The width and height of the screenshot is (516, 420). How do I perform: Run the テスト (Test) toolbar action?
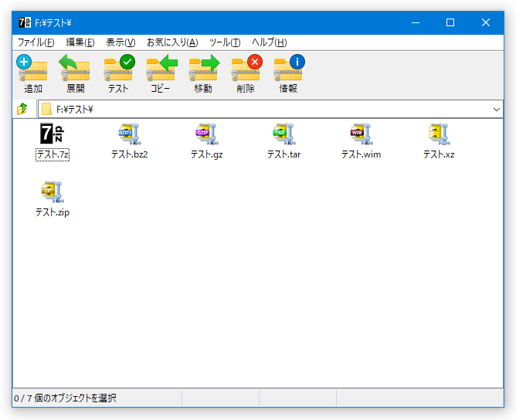coord(118,73)
